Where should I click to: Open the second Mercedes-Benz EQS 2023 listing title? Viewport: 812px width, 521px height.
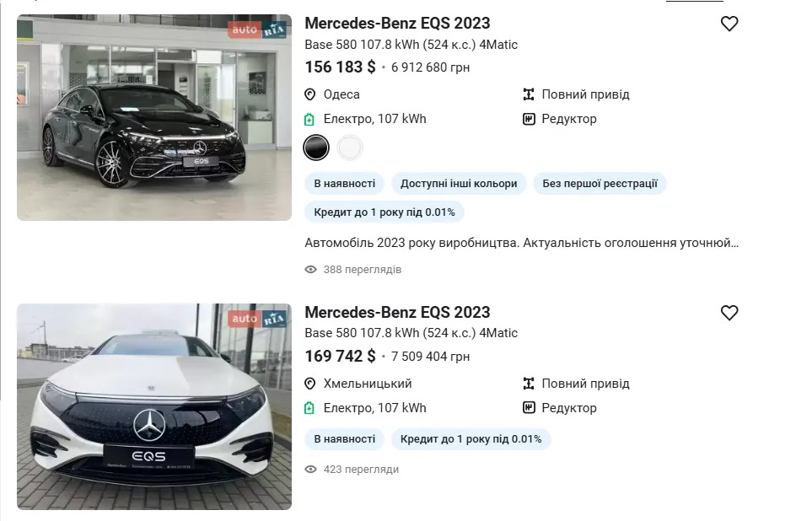[398, 312]
